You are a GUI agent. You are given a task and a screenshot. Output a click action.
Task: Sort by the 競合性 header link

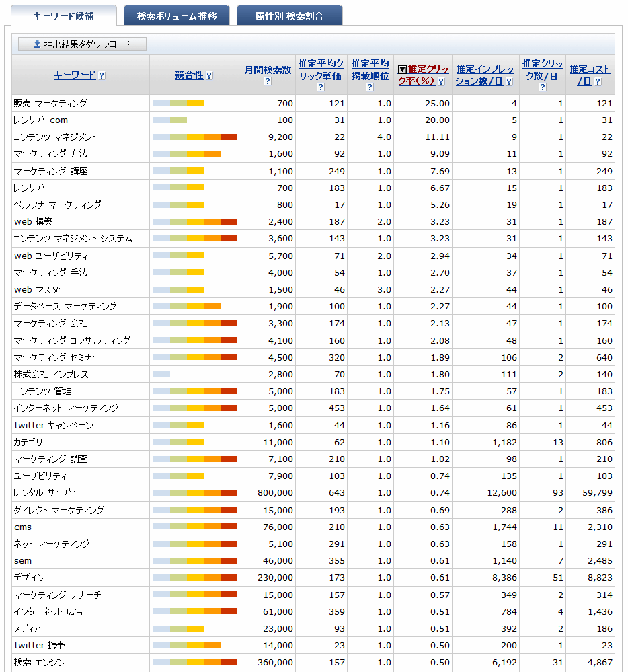[189, 75]
